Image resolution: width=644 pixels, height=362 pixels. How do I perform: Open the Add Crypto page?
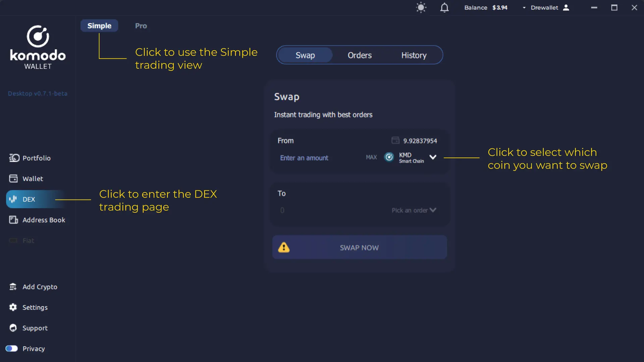40,287
